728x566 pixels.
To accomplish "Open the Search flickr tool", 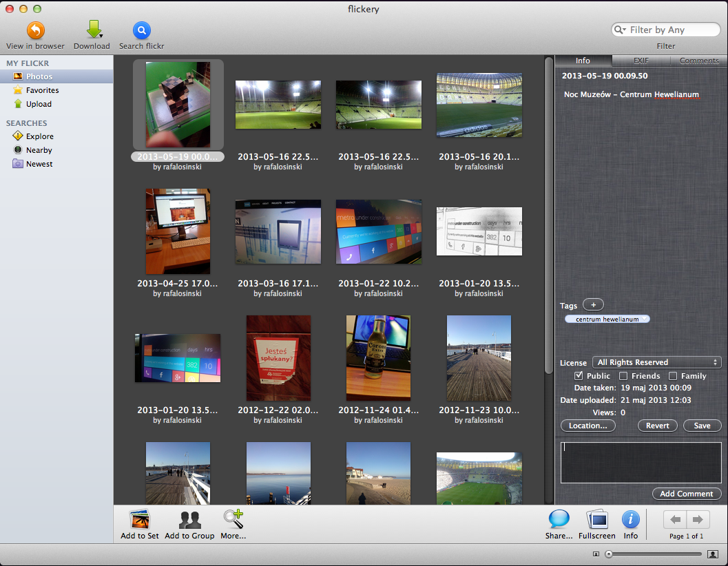I will coord(141,31).
